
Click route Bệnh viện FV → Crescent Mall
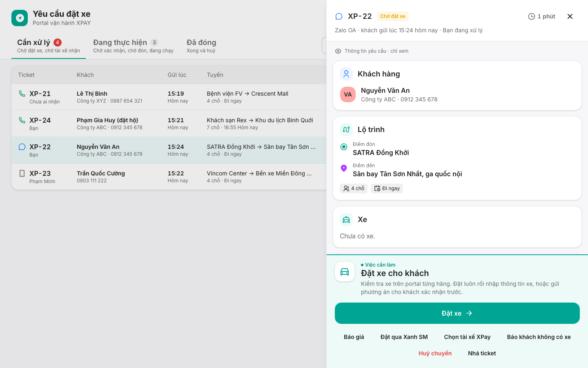pos(247,94)
